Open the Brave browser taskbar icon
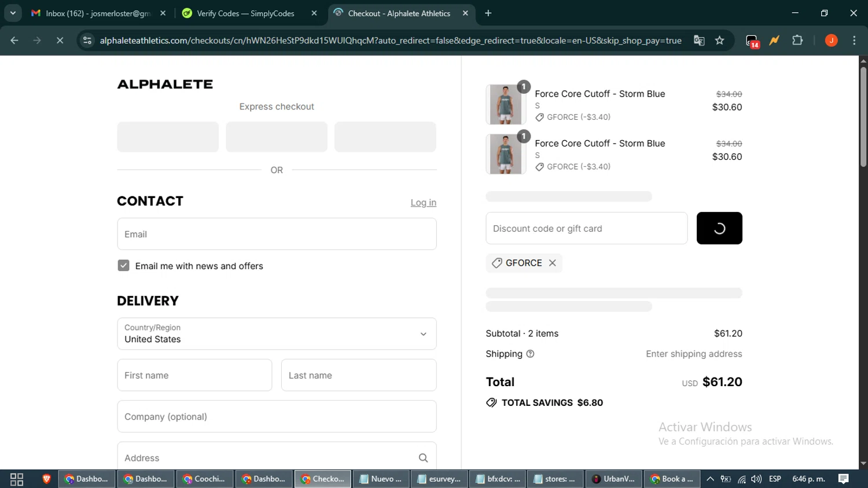Viewport: 868px width, 488px height. [46, 479]
